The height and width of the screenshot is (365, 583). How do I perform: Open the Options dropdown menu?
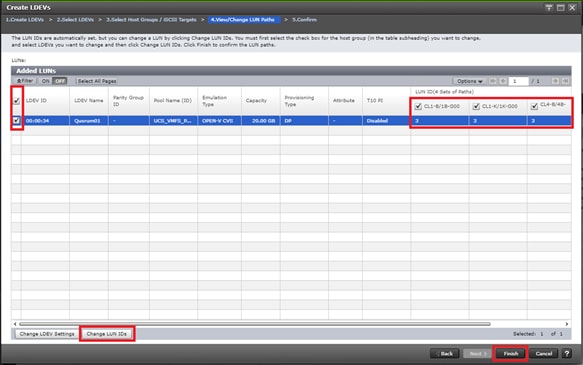[470, 81]
